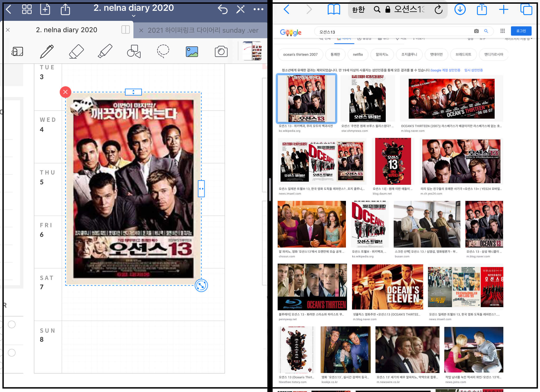Check the lower circle checkbox

pos(12,353)
